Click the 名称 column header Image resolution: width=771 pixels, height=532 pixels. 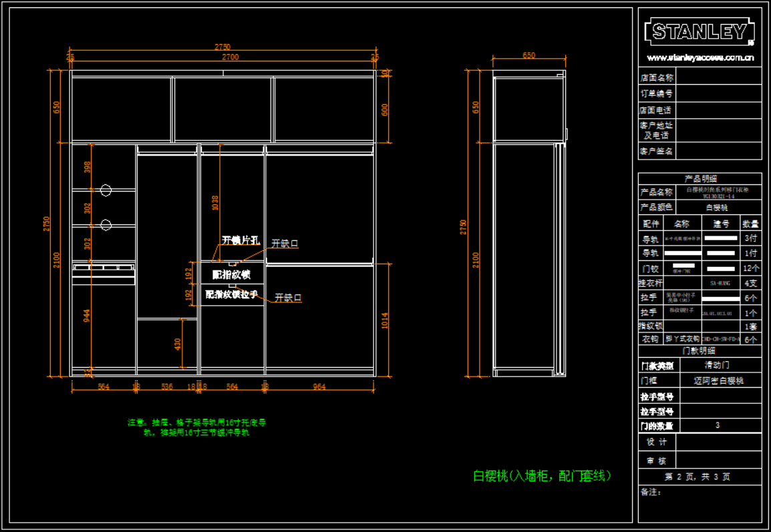(681, 224)
